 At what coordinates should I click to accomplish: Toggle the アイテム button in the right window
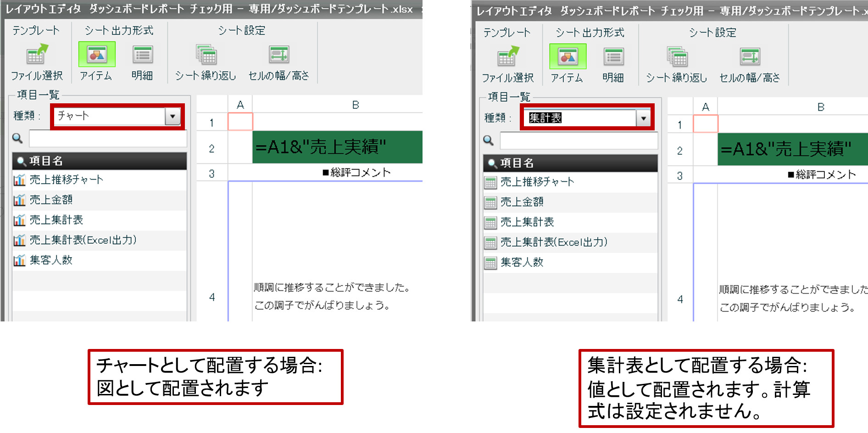[568, 57]
